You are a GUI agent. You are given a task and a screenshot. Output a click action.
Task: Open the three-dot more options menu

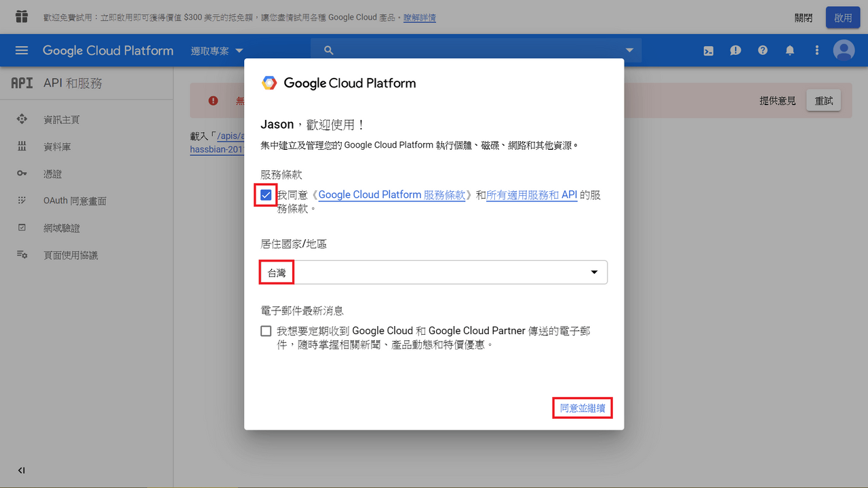coord(817,50)
